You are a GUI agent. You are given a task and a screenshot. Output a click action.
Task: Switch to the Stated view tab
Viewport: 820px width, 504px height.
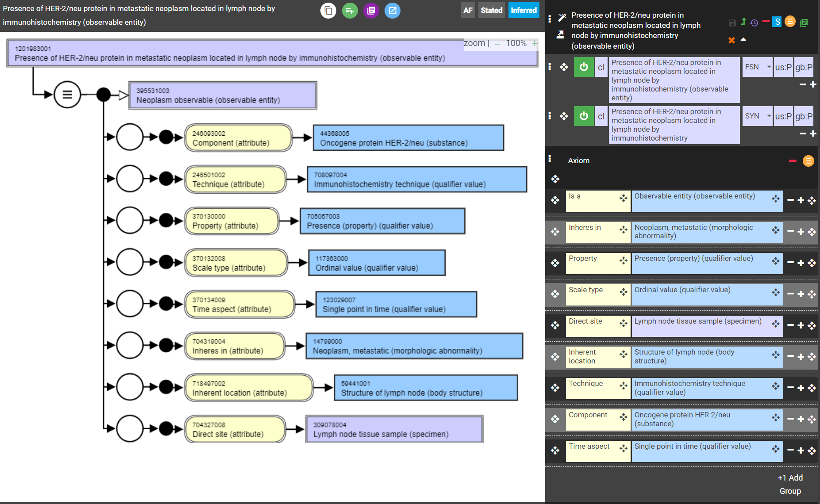(491, 11)
